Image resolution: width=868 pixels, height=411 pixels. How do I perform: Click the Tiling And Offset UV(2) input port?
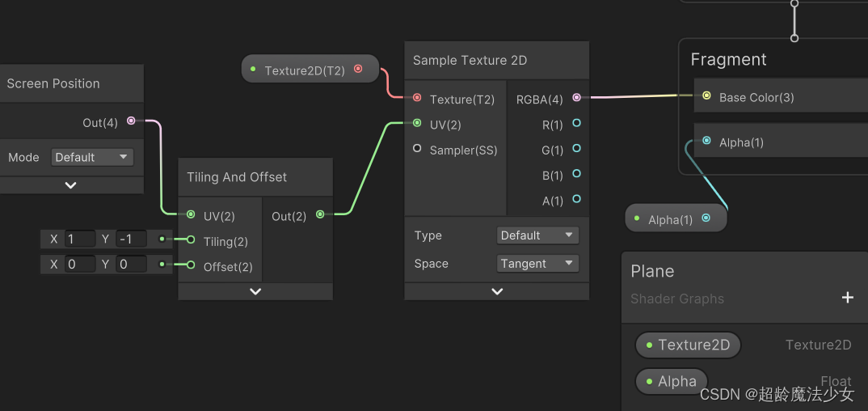(191, 214)
